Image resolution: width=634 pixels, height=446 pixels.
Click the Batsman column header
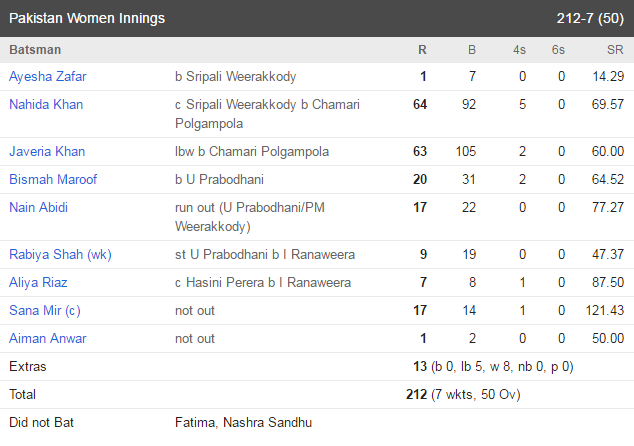(35, 50)
